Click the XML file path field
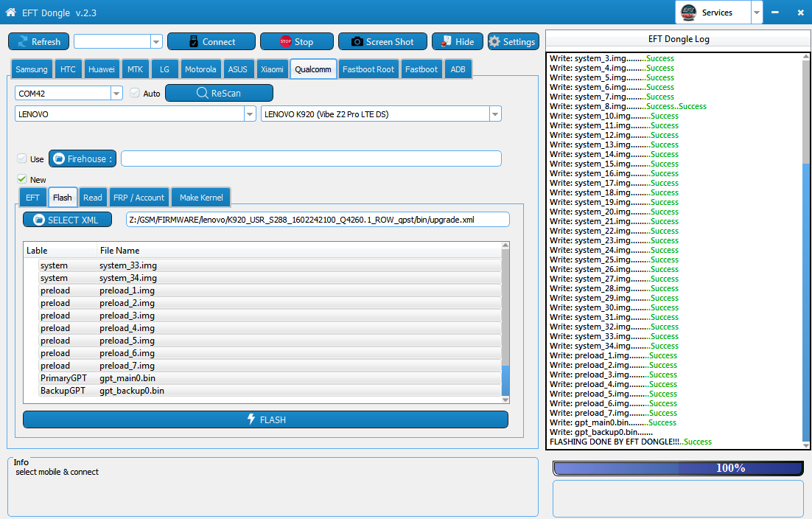812x519 pixels. click(x=318, y=220)
